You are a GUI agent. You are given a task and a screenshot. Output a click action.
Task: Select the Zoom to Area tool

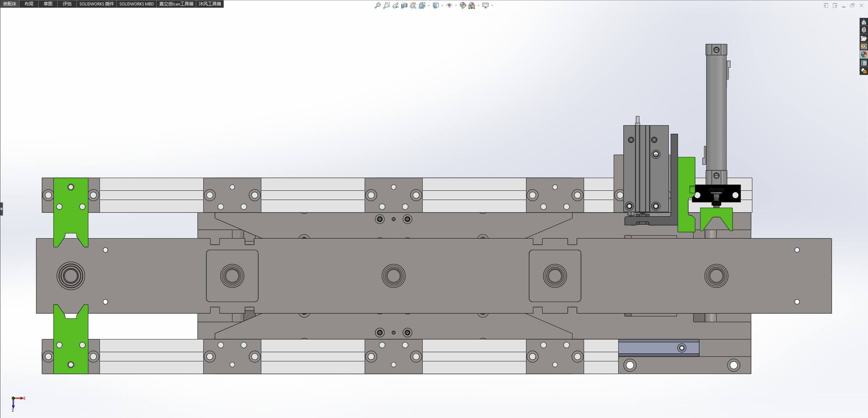click(386, 5)
